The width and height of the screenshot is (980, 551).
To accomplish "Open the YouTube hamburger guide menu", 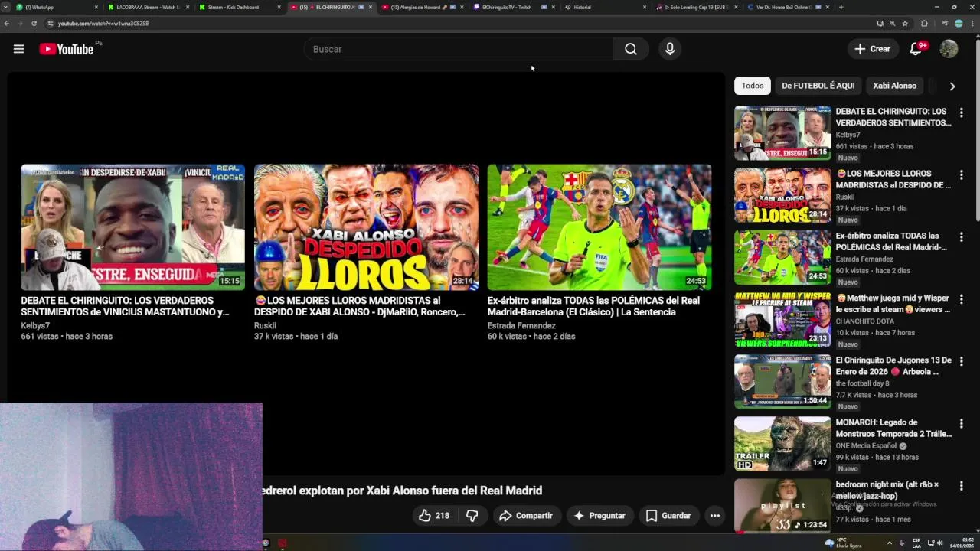I will 18,49.
